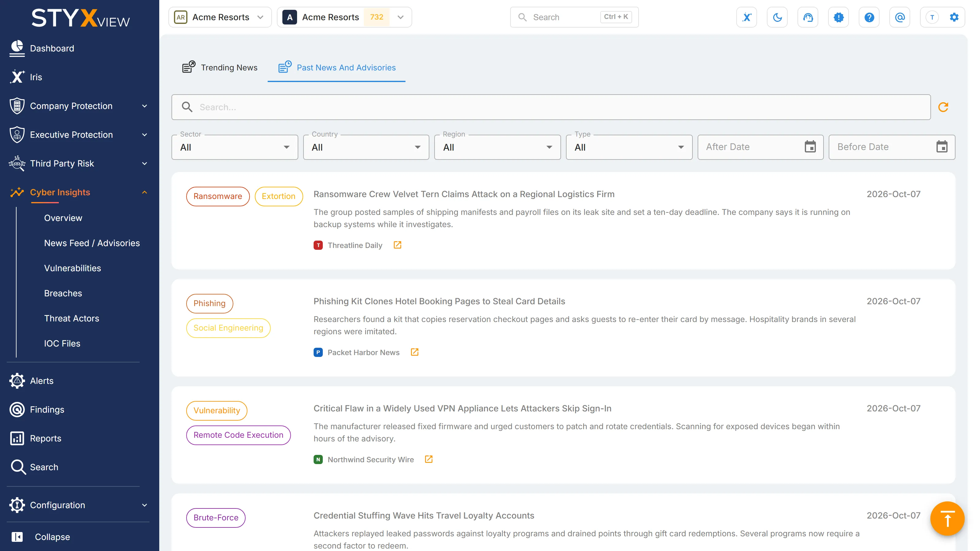The height and width of the screenshot is (551, 980).
Task: Click the Packet Harbor News source badge
Action: pyautogui.click(x=318, y=352)
